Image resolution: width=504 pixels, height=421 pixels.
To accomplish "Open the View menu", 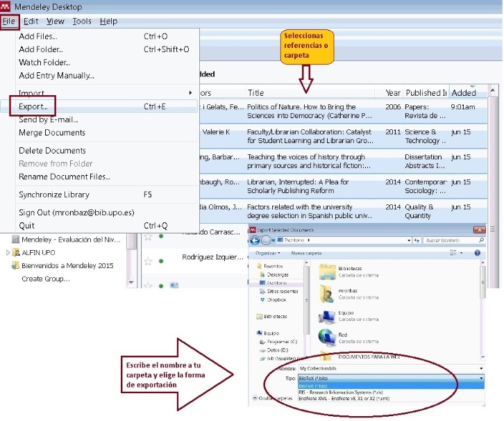I will point(56,22).
